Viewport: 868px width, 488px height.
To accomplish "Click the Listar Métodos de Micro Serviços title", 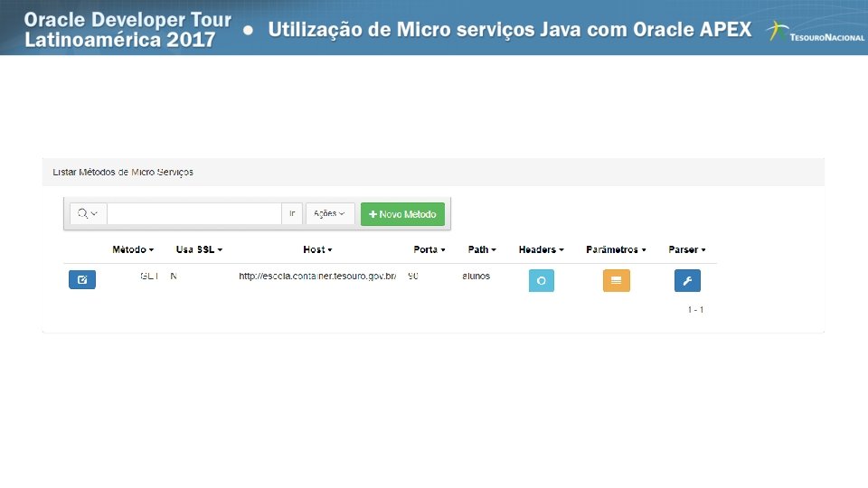I will coord(123,172).
